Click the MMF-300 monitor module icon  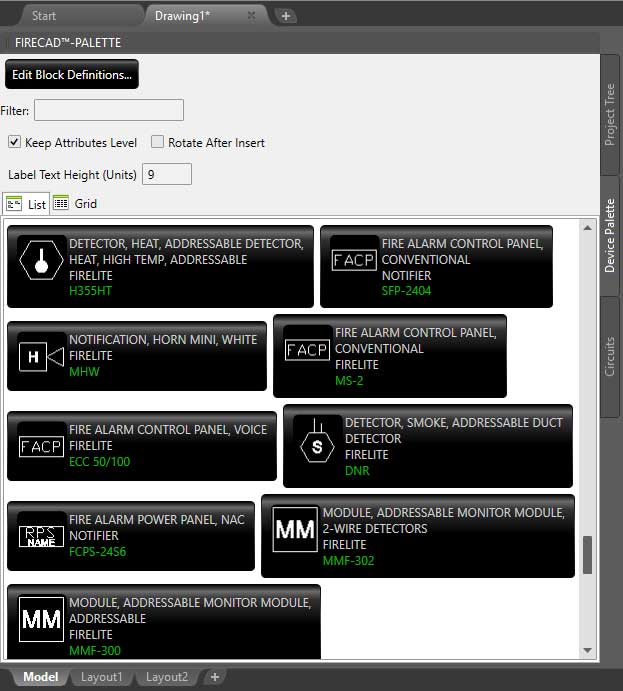41,620
